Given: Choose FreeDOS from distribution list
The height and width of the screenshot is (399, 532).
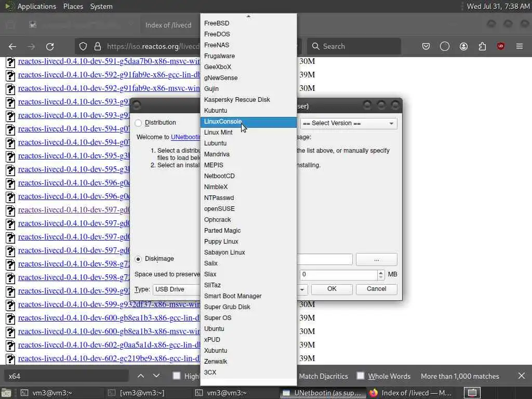Looking at the screenshot, I should (248, 34).
